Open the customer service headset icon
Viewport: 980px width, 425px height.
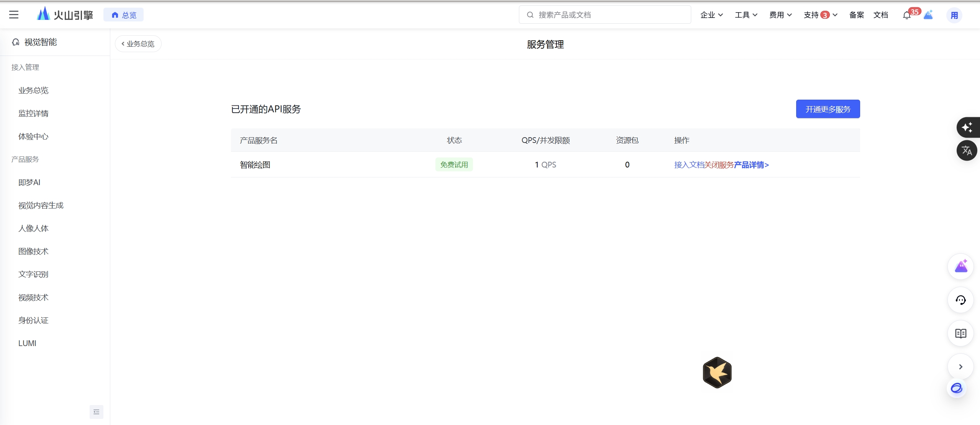coord(960,300)
